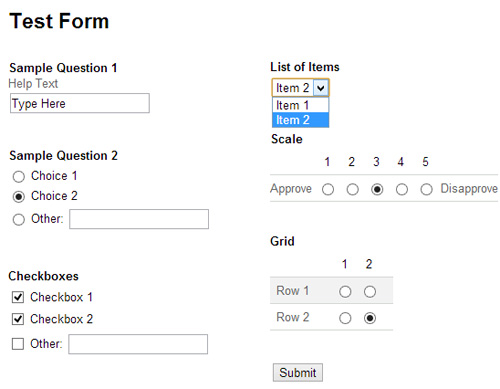Select scale rating 1 next to Approve
Viewport: 500px width, 389px height.
[x=328, y=189]
